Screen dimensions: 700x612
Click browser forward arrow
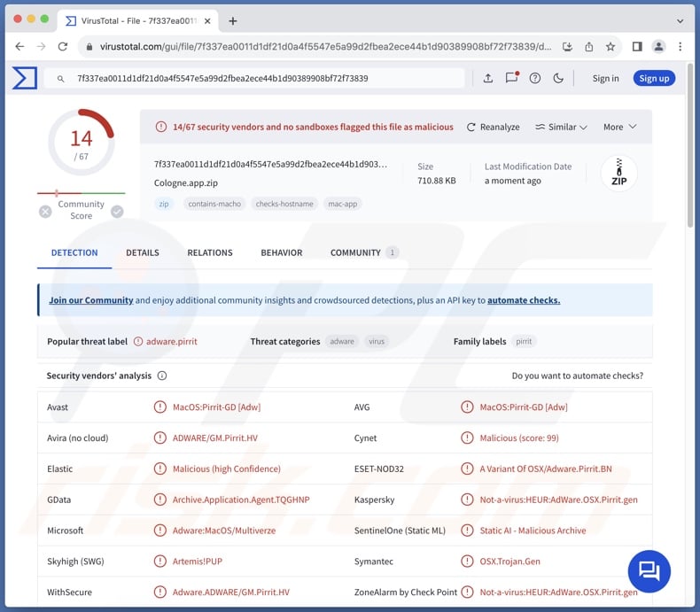point(41,46)
